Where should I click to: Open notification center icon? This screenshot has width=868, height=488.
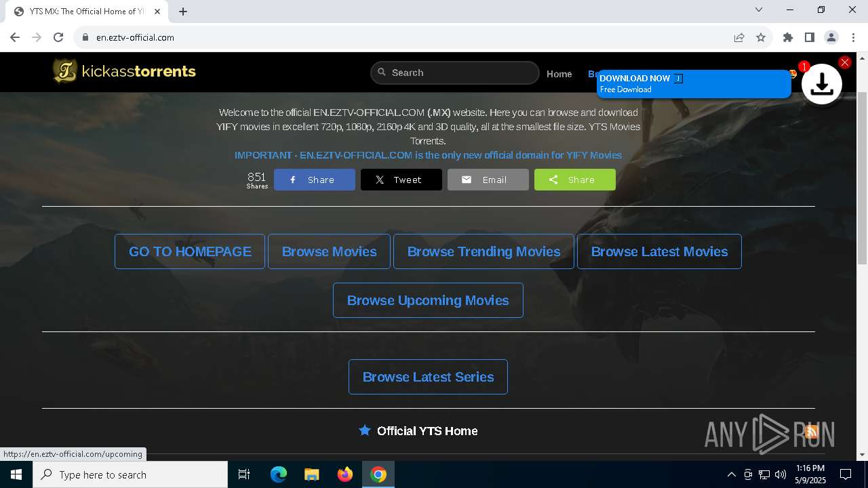click(846, 474)
